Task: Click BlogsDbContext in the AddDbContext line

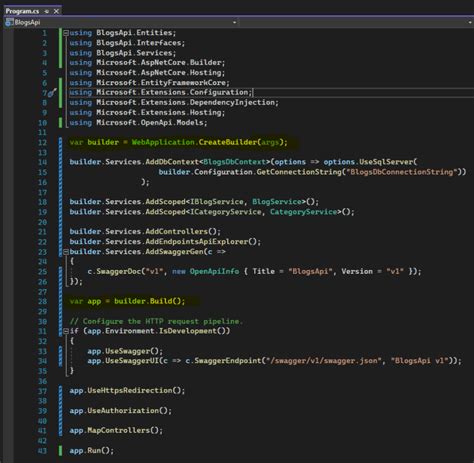Action: (234, 162)
